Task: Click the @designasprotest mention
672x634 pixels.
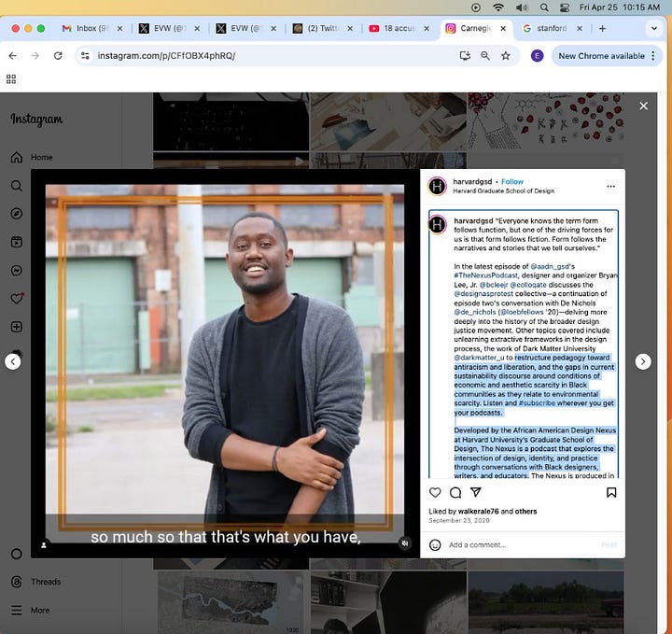Action: pyautogui.click(x=483, y=294)
